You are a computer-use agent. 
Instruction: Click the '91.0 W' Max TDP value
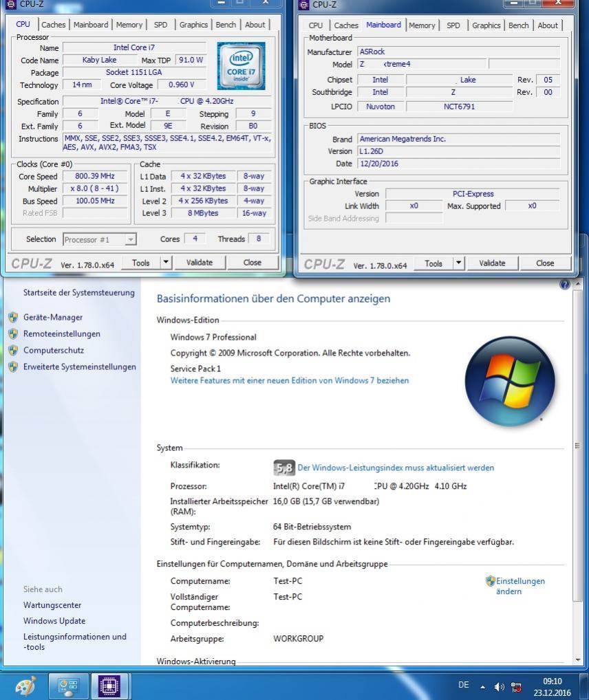191,60
